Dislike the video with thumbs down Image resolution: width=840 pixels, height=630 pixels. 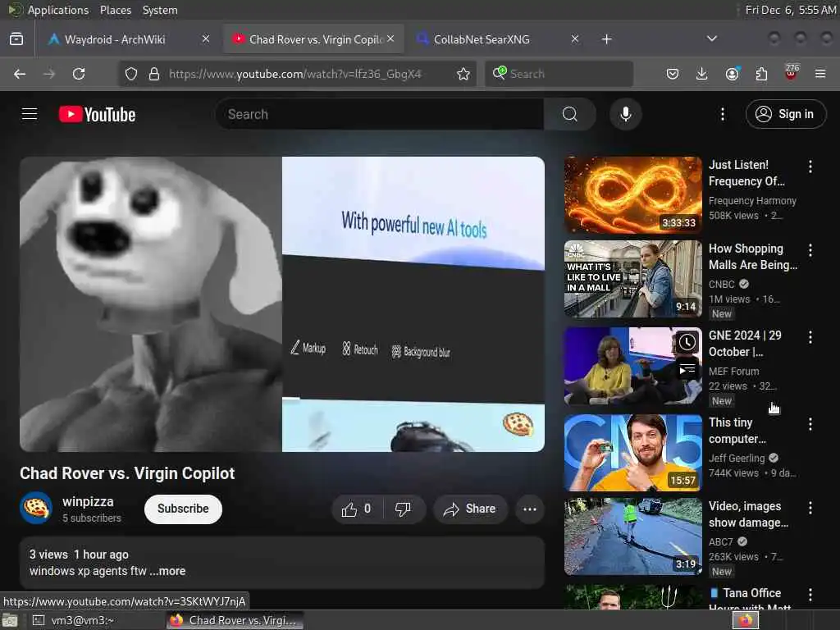(403, 509)
